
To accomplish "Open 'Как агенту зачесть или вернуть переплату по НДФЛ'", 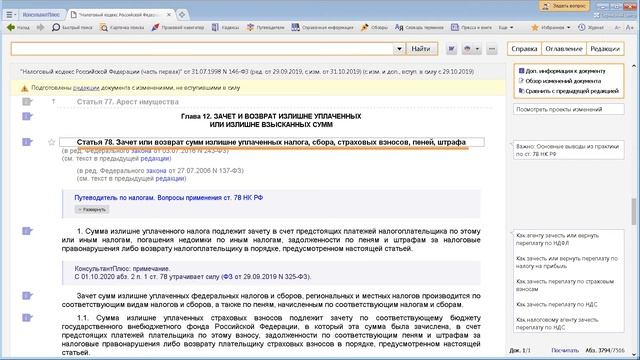I will tap(558, 239).
